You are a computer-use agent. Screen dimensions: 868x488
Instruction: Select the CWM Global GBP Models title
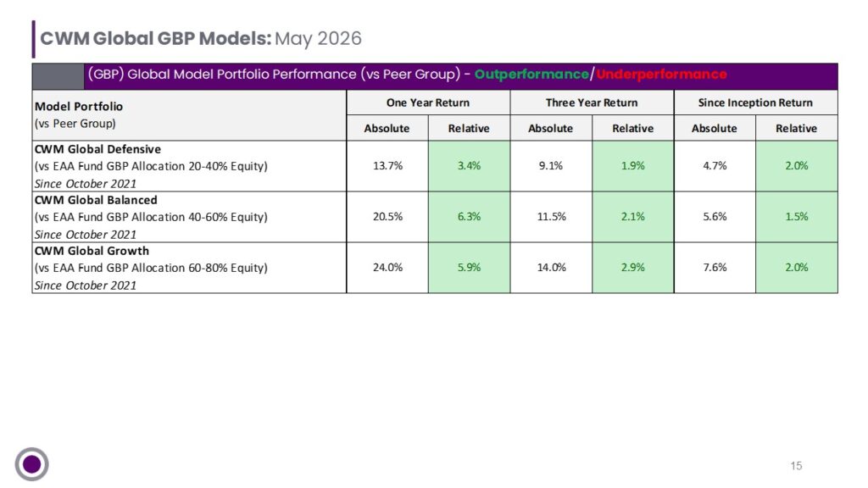pyautogui.click(x=200, y=39)
